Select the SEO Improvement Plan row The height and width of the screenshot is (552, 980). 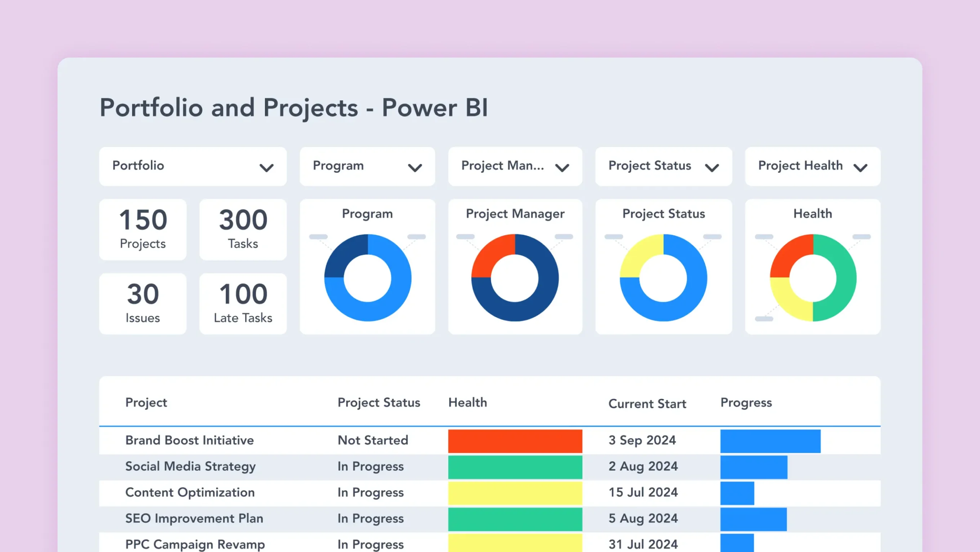coord(194,518)
